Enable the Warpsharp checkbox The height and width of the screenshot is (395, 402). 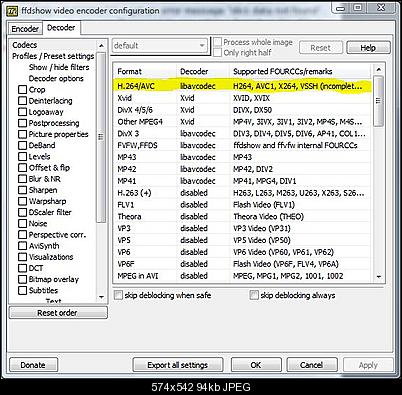(x=22, y=201)
